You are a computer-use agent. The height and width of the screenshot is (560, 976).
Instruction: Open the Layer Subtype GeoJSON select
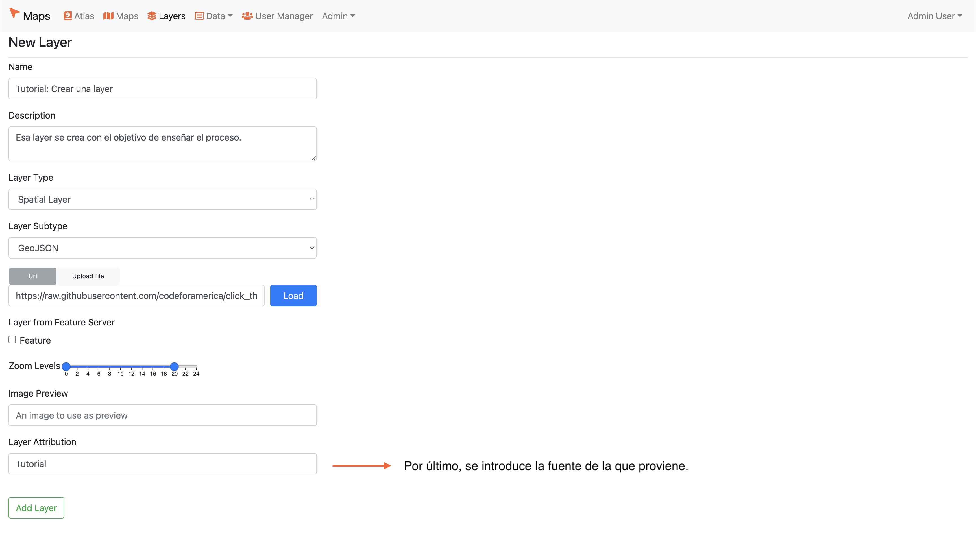tap(162, 248)
